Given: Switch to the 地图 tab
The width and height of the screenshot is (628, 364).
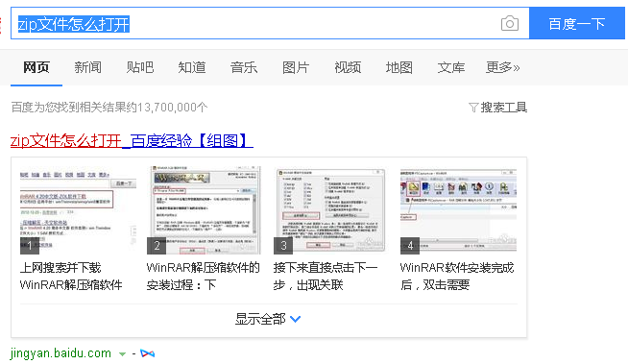Looking at the screenshot, I should click(399, 67).
